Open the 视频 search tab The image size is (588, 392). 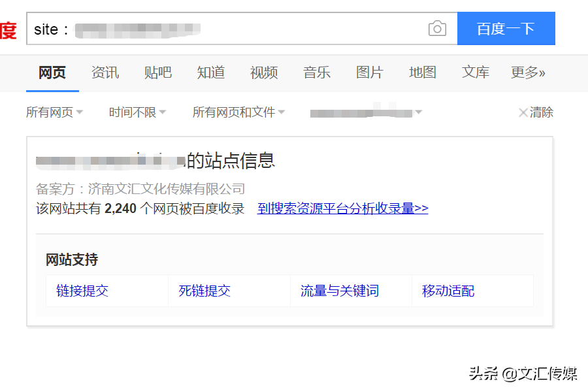(x=263, y=73)
